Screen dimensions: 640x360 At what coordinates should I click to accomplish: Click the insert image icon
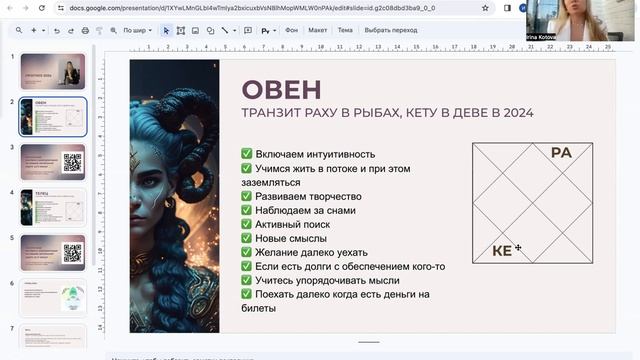(196, 31)
